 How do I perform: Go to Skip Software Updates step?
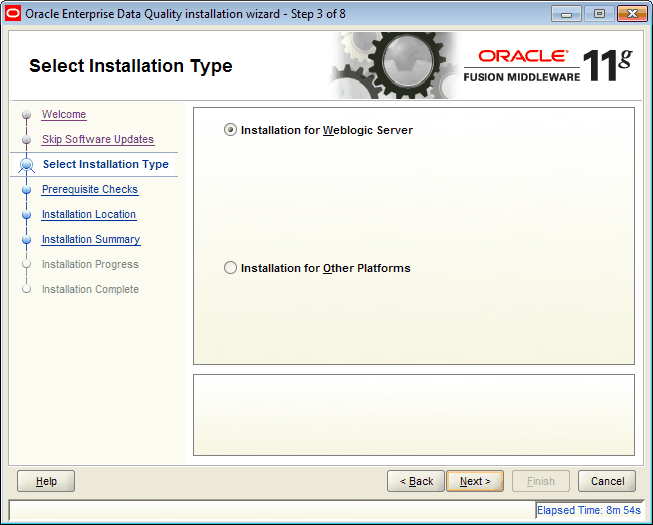click(98, 139)
